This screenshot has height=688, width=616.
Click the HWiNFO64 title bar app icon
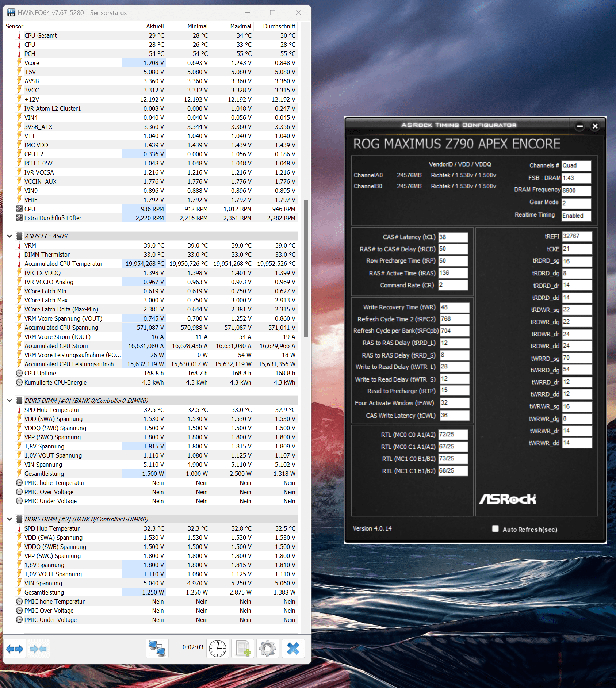pyautogui.click(x=11, y=13)
